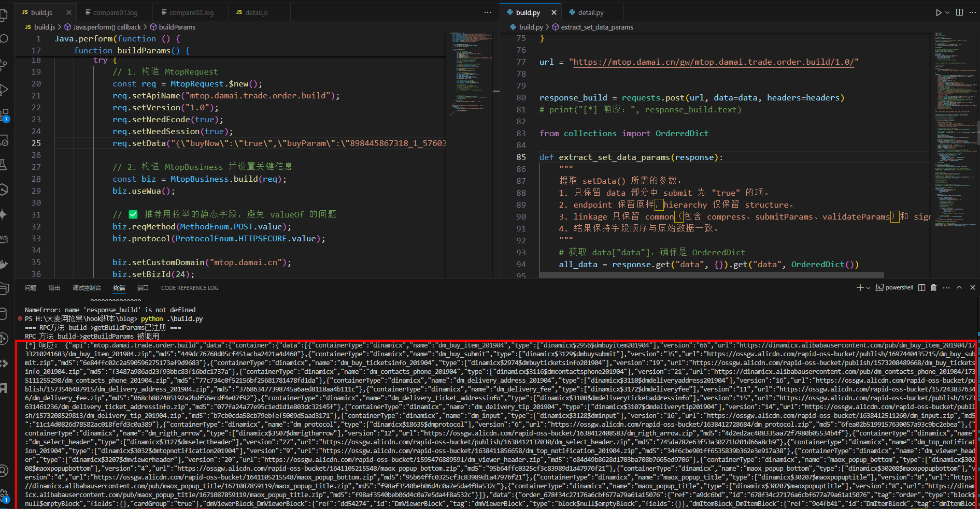Open the mtop.damai.cn URL link in build.py

714,62
